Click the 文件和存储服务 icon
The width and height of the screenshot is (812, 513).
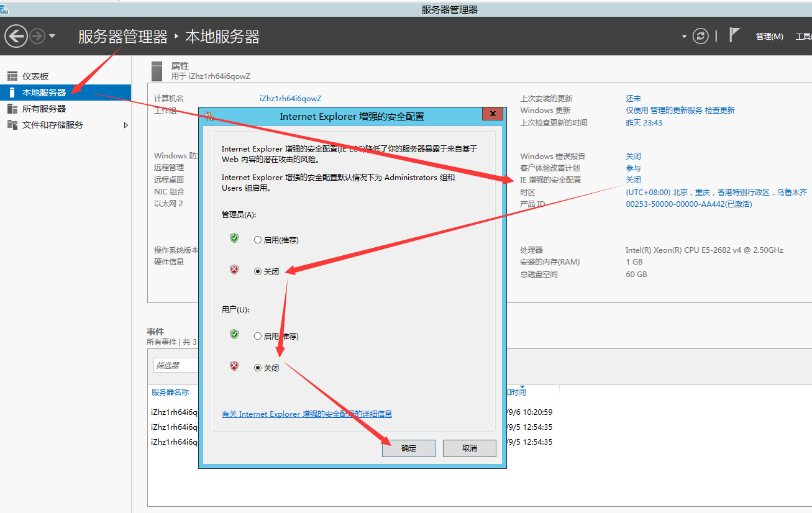12,125
